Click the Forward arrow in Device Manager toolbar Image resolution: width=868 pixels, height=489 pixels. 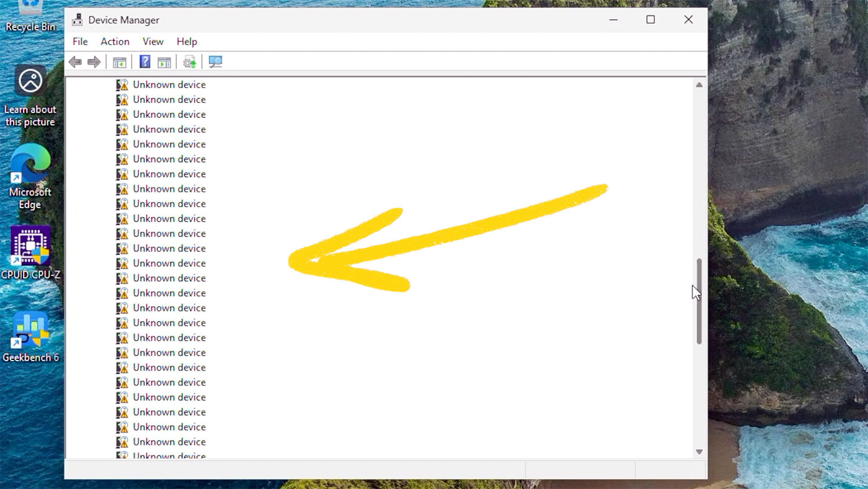94,62
